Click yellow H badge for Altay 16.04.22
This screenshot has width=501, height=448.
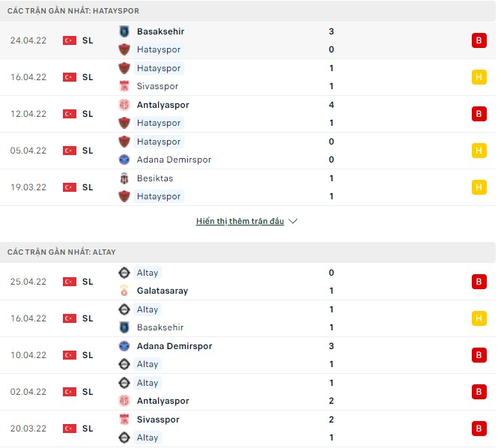coord(479,318)
